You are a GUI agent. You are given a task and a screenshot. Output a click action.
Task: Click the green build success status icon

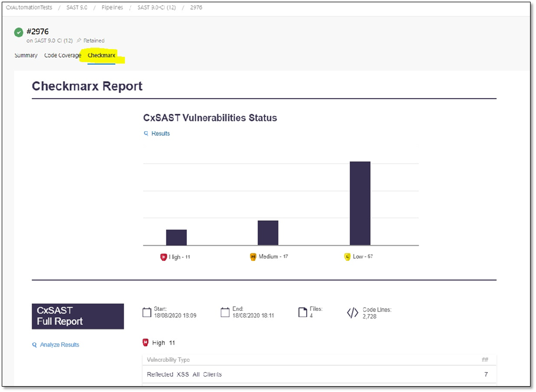click(19, 33)
